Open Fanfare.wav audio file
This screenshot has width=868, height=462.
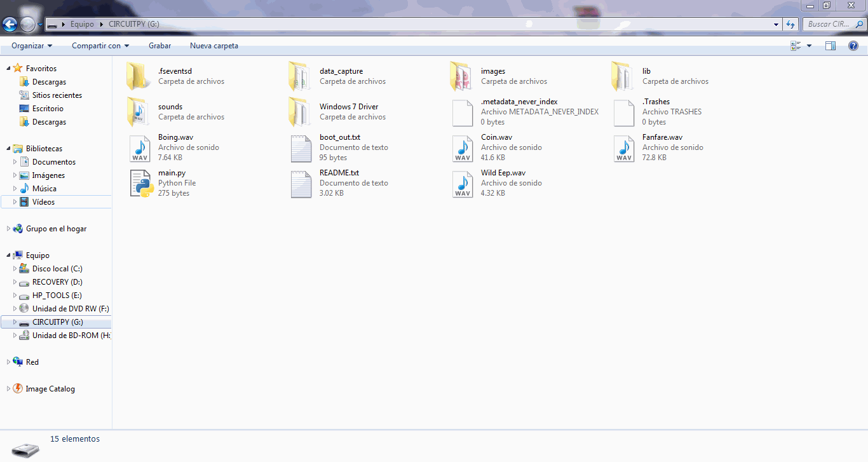tap(662, 137)
